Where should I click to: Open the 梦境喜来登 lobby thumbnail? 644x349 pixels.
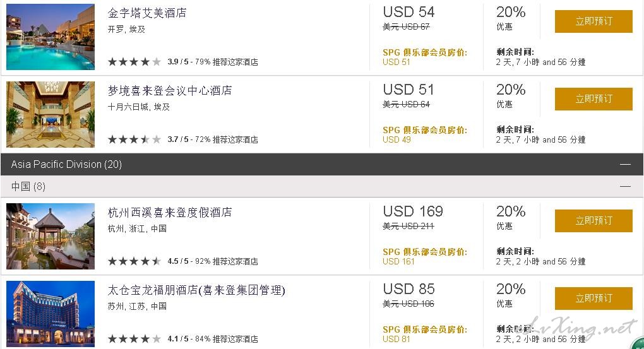51,115
